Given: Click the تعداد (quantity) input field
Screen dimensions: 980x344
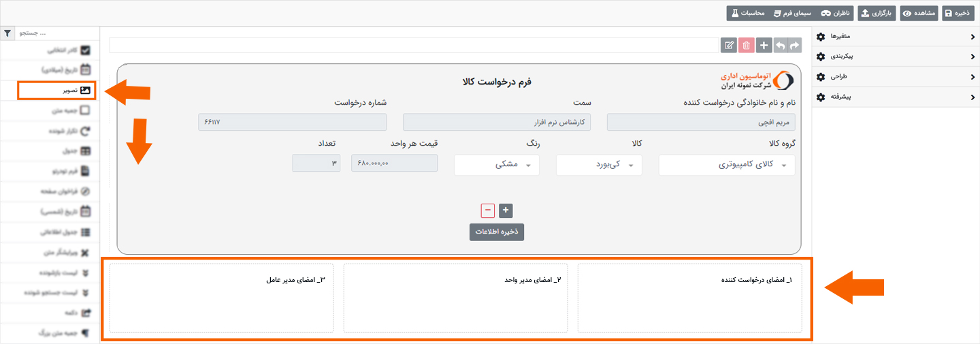Looking at the screenshot, I should click(x=316, y=163).
